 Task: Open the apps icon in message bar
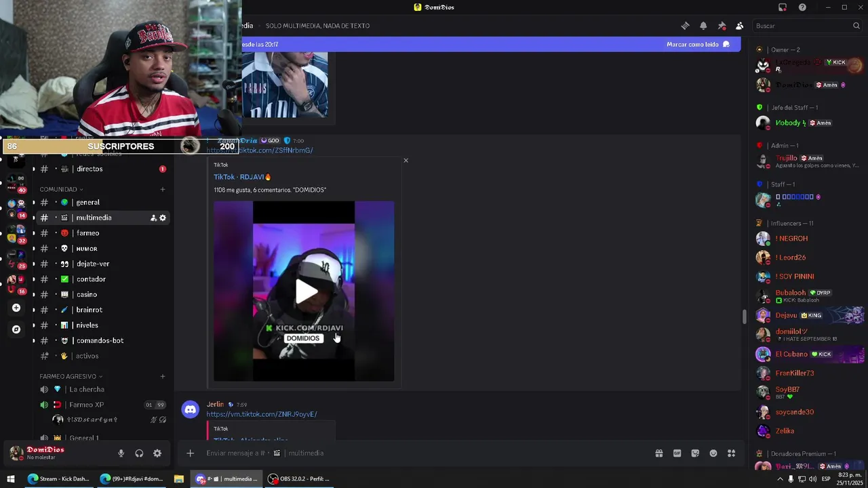[x=732, y=453]
